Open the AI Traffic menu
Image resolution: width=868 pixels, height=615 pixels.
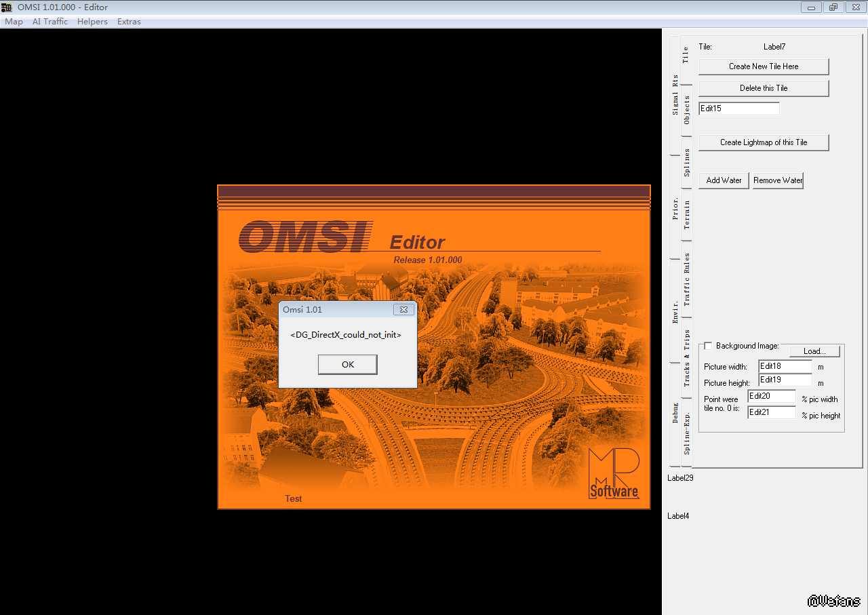[50, 22]
